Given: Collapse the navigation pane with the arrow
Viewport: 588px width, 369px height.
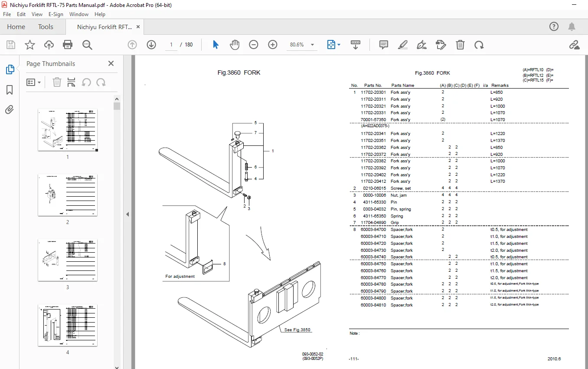Looking at the screenshot, I should point(128,214).
